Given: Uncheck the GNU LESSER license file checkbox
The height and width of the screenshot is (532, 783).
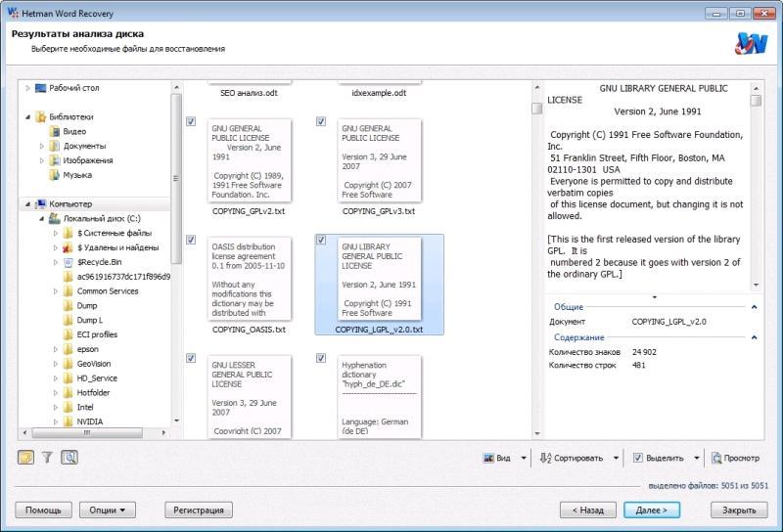Looking at the screenshot, I should point(191,358).
